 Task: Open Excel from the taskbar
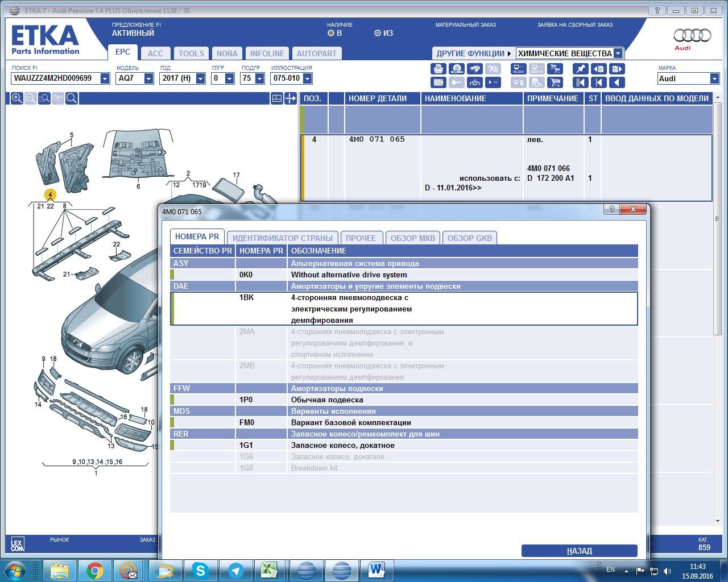coord(270,570)
